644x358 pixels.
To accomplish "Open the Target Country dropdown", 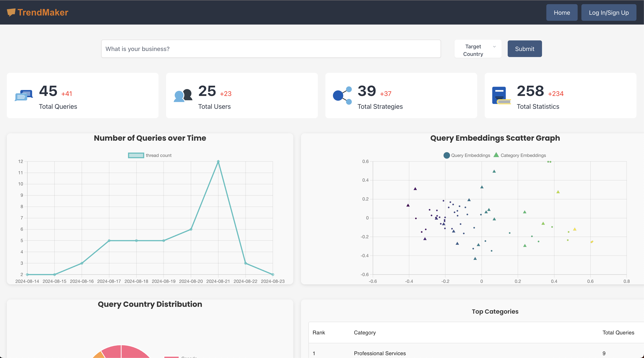I will tap(473, 50).
